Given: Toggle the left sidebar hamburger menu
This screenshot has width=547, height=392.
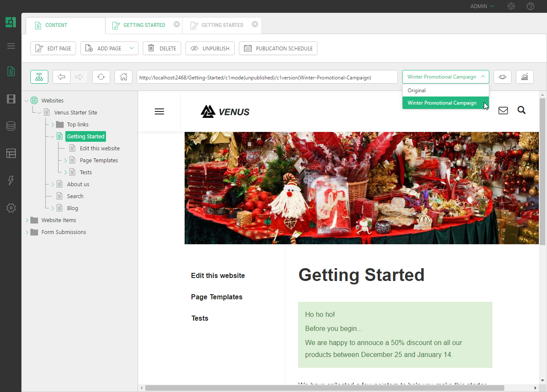Looking at the screenshot, I should [x=11, y=46].
